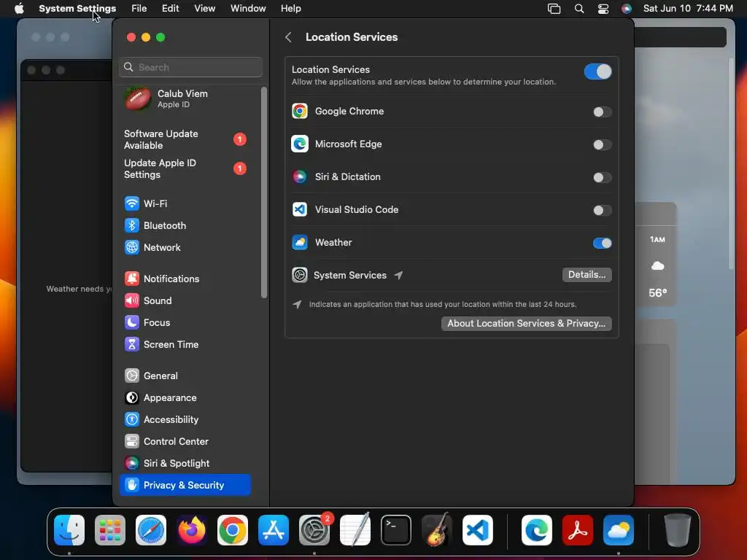
Task: Turn off main Location Services switch
Action: tap(598, 72)
